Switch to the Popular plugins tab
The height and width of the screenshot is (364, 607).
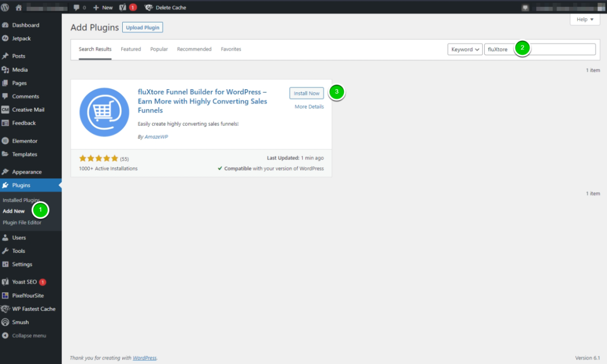click(159, 49)
